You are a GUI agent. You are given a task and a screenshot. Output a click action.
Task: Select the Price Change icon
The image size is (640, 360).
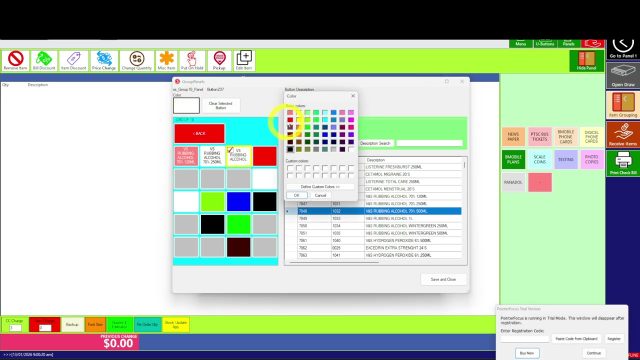pos(104,60)
